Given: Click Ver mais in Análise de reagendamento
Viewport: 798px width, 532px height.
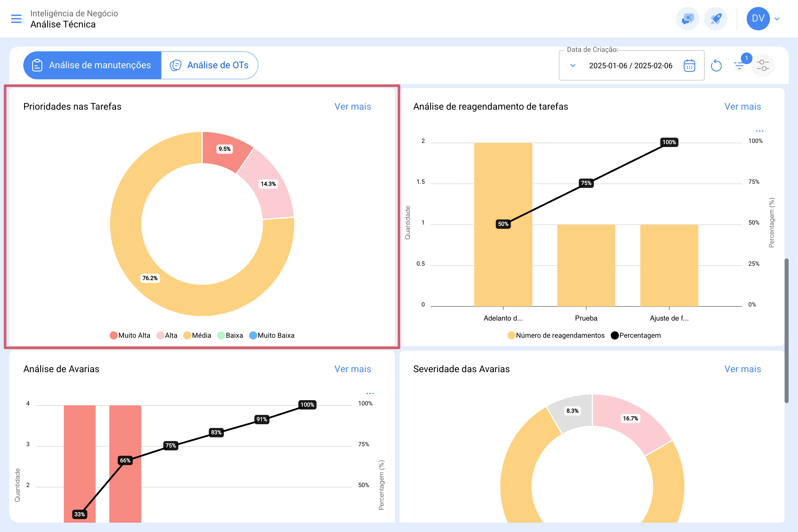Looking at the screenshot, I should [x=742, y=106].
